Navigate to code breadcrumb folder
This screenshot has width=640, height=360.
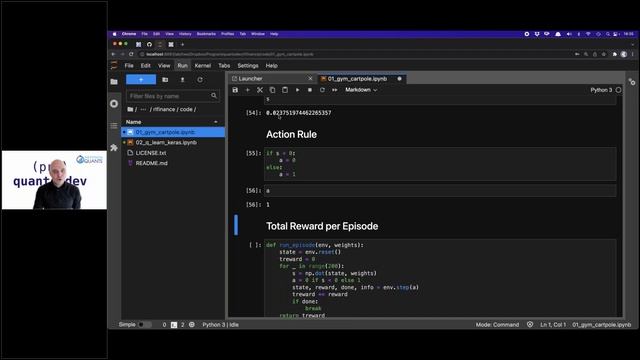point(186,109)
